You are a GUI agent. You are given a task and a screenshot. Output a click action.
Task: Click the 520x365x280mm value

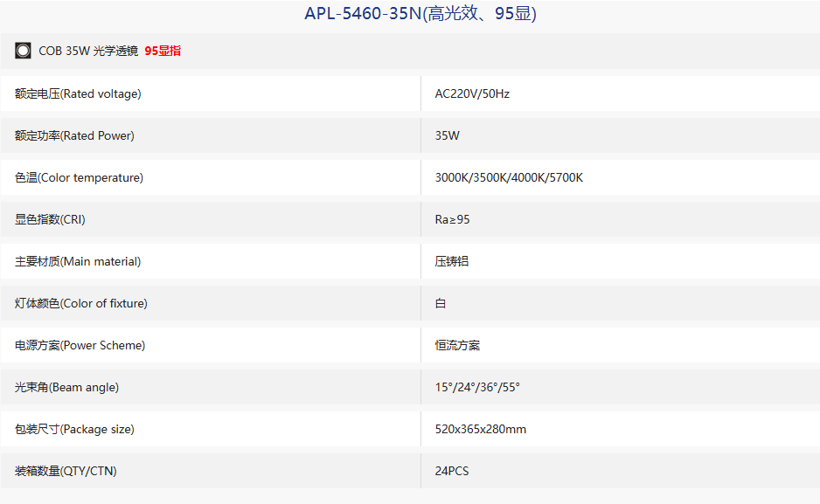click(x=481, y=429)
